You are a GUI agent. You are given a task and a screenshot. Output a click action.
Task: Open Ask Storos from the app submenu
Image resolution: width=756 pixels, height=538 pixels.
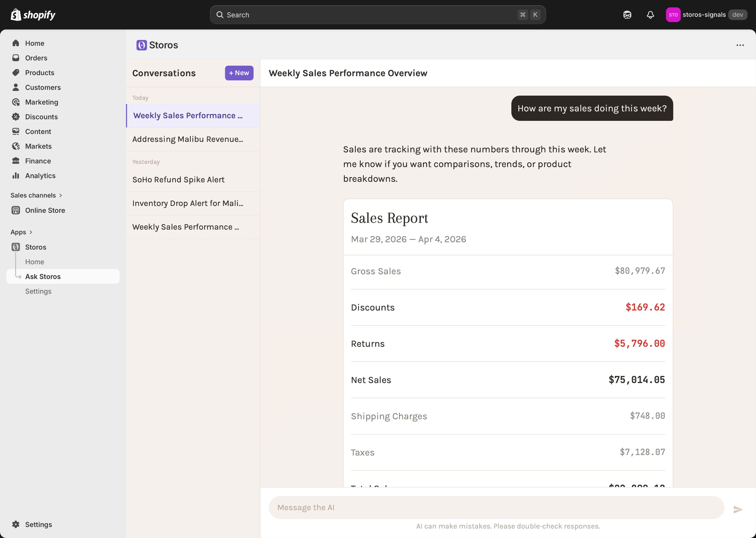(43, 276)
